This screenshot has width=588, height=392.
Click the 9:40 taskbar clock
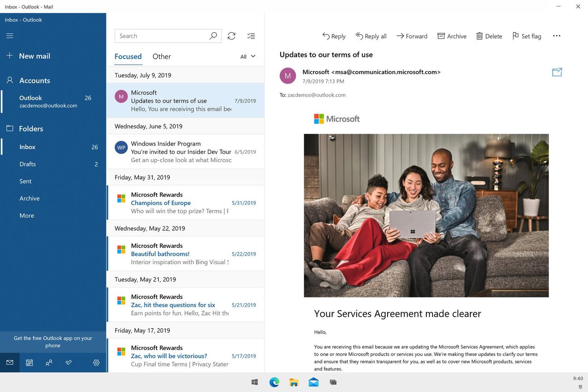click(x=578, y=378)
